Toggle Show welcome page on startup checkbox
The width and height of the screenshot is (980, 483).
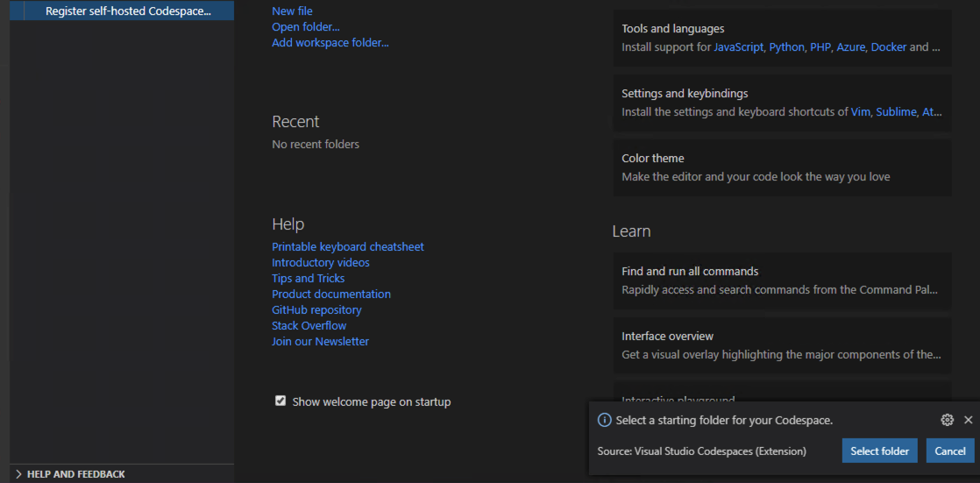pyautogui.click(x=281, y=401)
